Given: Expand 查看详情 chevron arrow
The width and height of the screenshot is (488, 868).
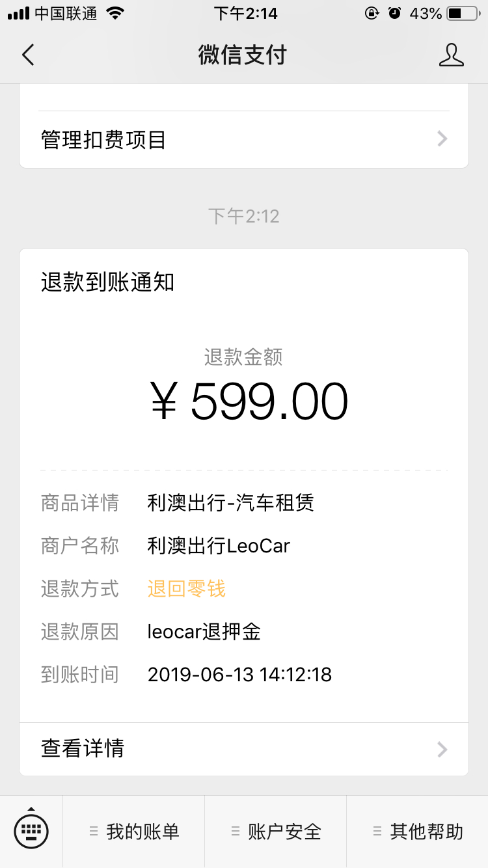Looking at the screenshot, I should 442,749.
